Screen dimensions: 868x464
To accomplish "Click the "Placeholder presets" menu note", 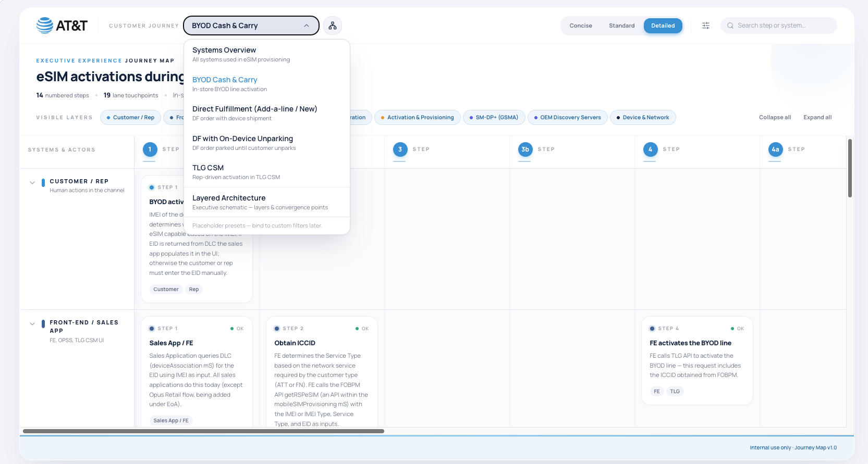I will coord(257,225).
